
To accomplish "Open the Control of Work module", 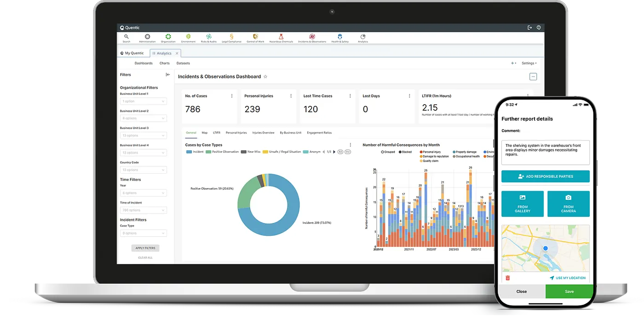I will pos(255,38).
